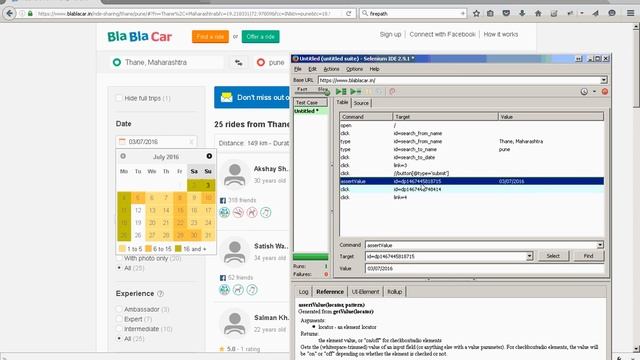Open the Firefox hamburger menu
The image size is (640, 360).
(631, 13)
